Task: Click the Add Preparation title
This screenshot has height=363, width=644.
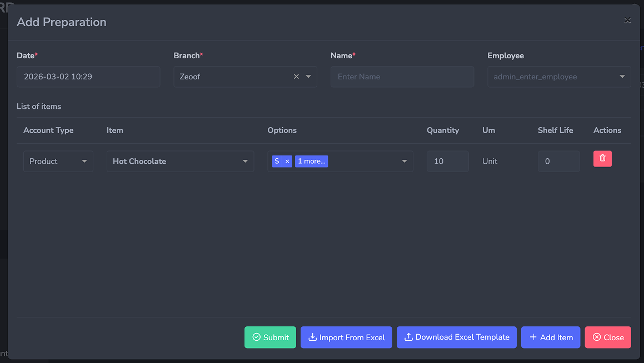Action: pos(62,22)
